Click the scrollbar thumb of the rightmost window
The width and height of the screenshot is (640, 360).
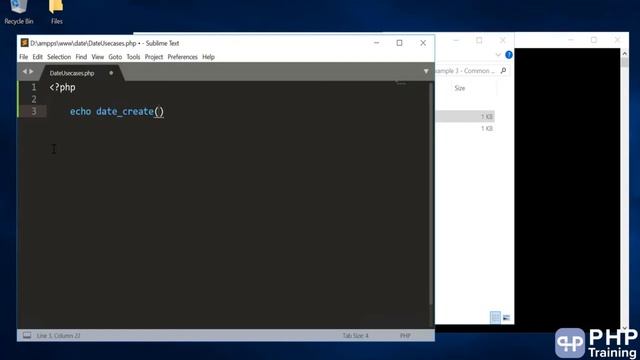(624, 62)
